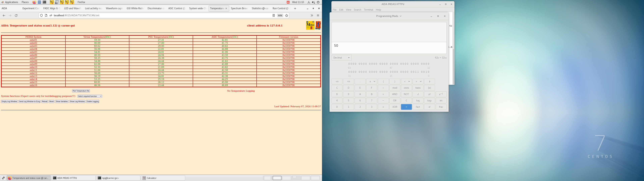The width and height of the screenshot is (644, 181).
Task: Toggle bit 0 in binary display
Action: [429, 72]
